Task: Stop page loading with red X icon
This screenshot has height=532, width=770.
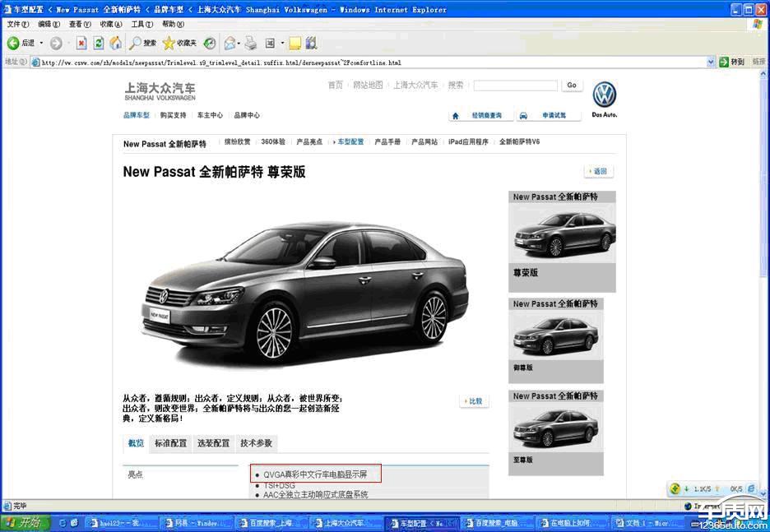Action: click(81, 44)
